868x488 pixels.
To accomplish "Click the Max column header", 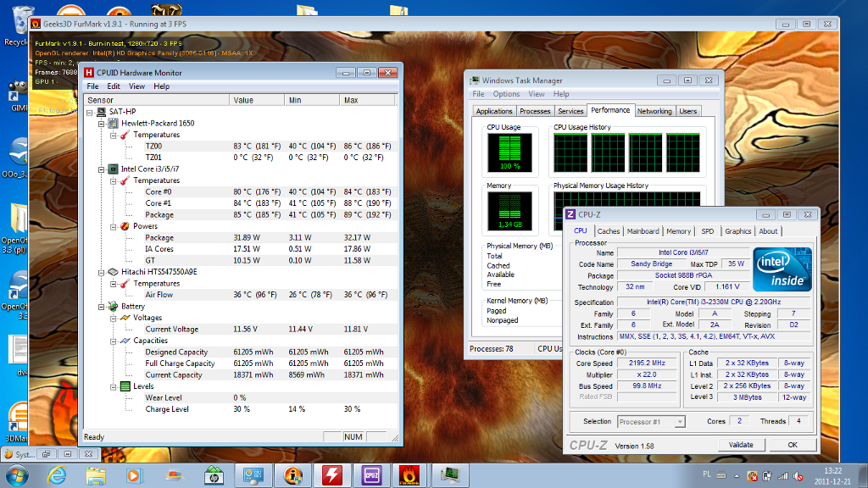I will pos(368,100).
